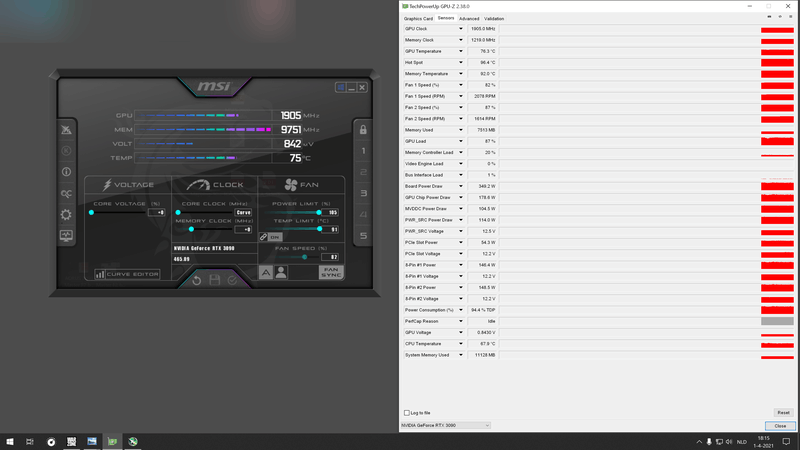Click the Curve button for core clock
800x450 pixels.
click(243, 212)
